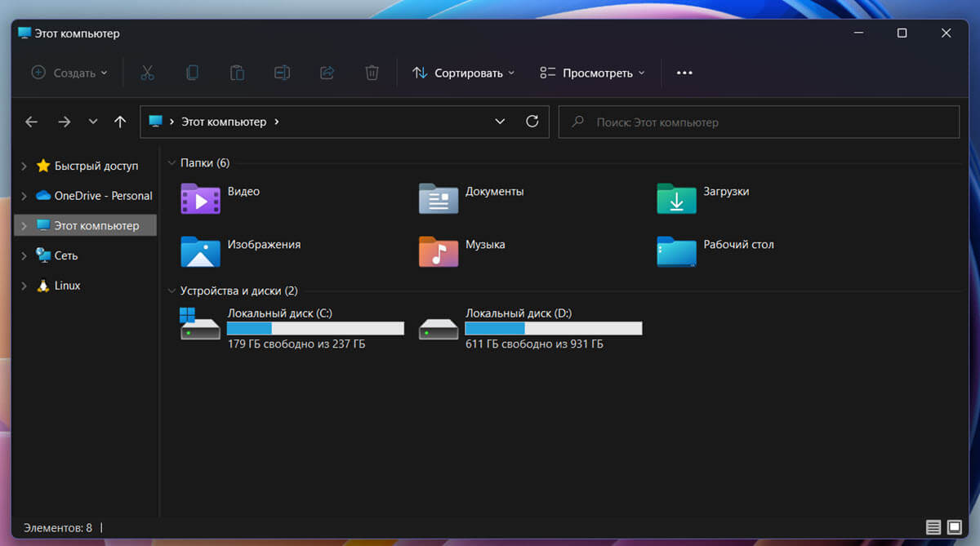Image resolution: width=980 pixels, height=546 pixels.
Task: Click the Локальный диск (D:) label
Action: pyautogui.click(x=518, y=313)
